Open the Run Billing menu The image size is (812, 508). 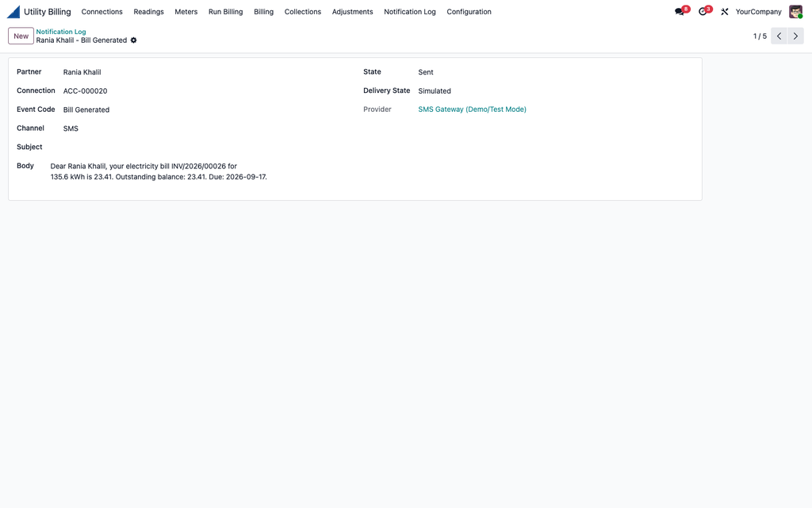(226, 11)
